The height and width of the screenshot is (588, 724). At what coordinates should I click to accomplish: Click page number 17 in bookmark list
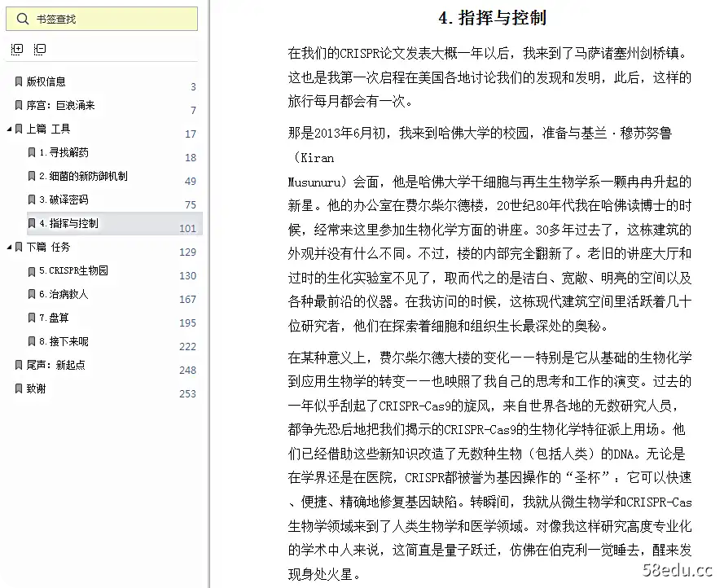[191, 134]
